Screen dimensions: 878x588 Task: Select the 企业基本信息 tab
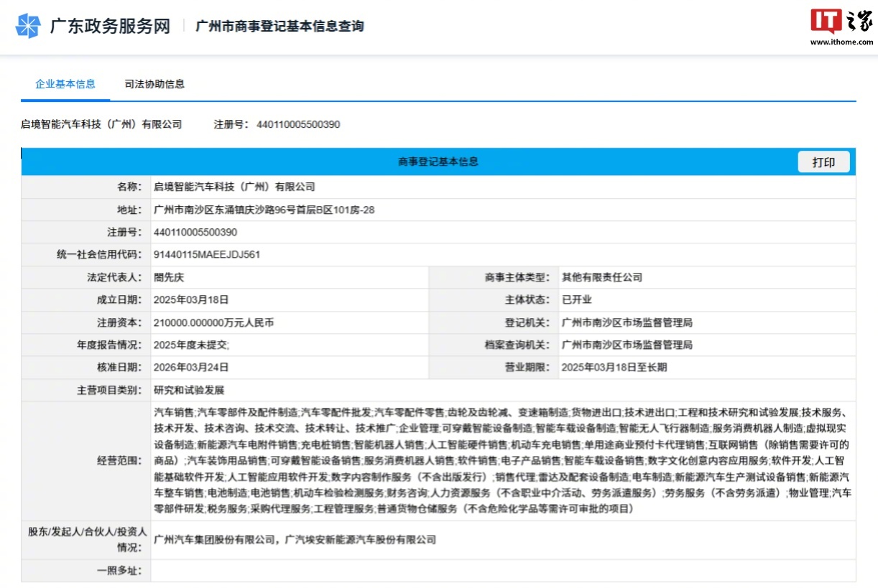65,84
